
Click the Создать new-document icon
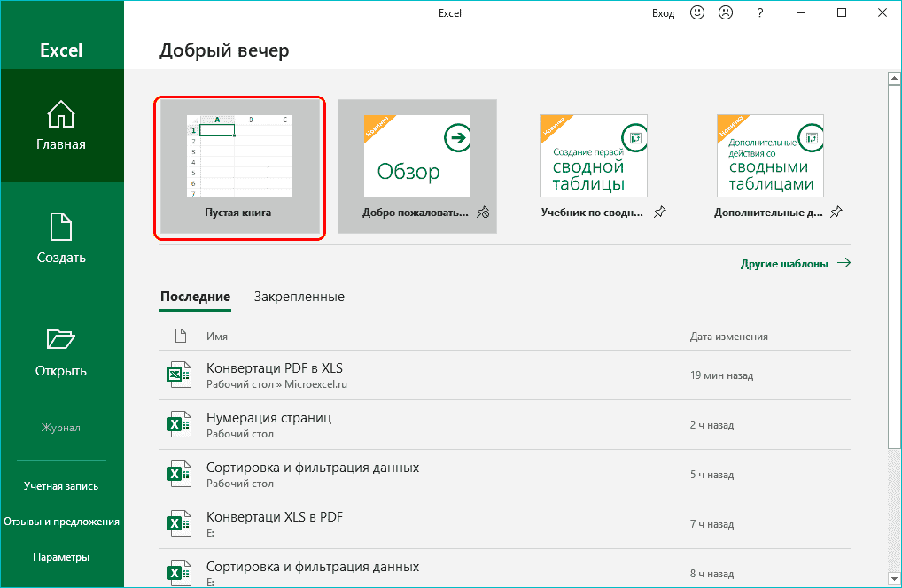coord(61,228)
